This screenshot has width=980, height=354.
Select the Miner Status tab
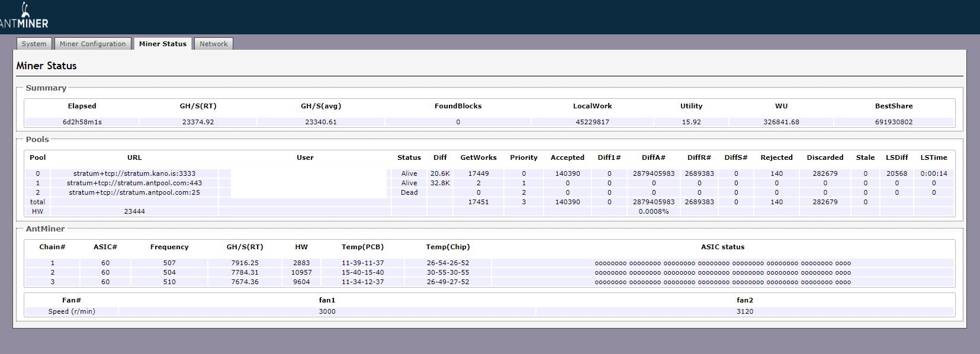pyautogui.click(x=163, y=44)
